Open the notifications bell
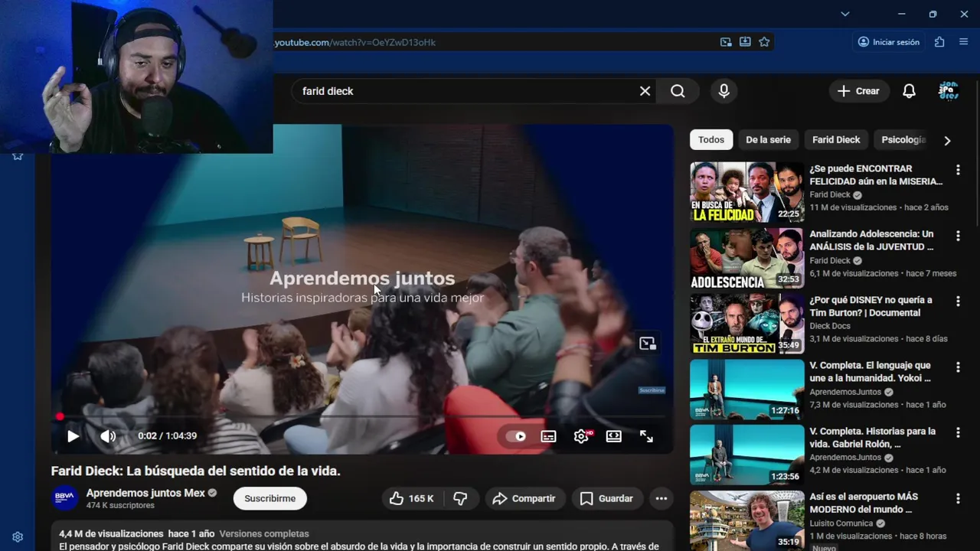 909,91
